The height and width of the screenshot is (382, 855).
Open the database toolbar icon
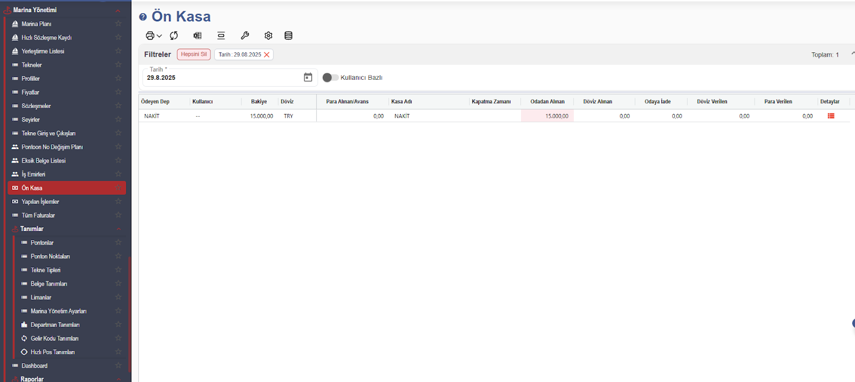tap(288, 35)
